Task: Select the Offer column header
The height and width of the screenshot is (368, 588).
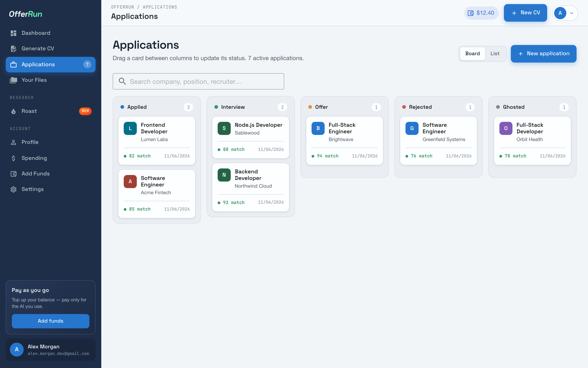Action: tap(345, 107)
